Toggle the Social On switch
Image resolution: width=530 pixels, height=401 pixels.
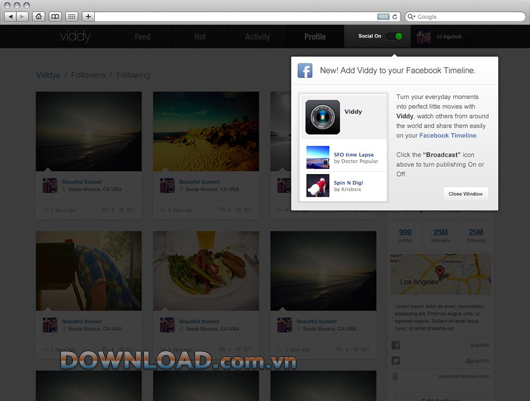[x=394, y=36]
